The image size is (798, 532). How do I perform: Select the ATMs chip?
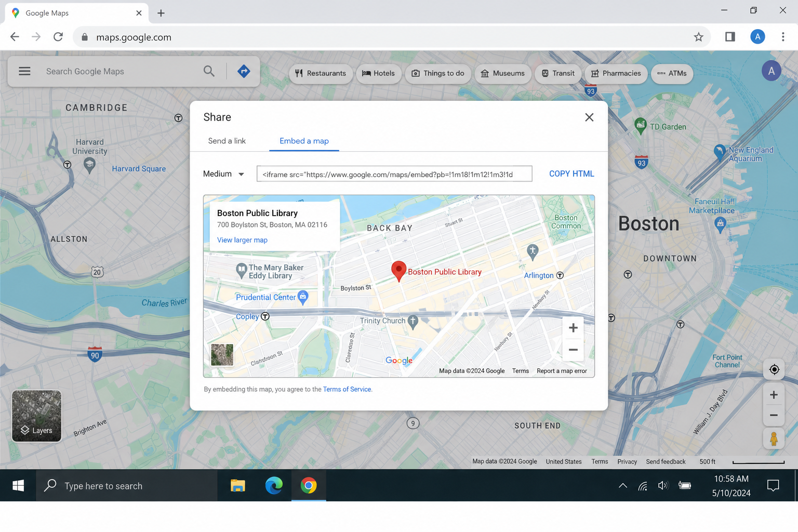(x=672, y=73)
